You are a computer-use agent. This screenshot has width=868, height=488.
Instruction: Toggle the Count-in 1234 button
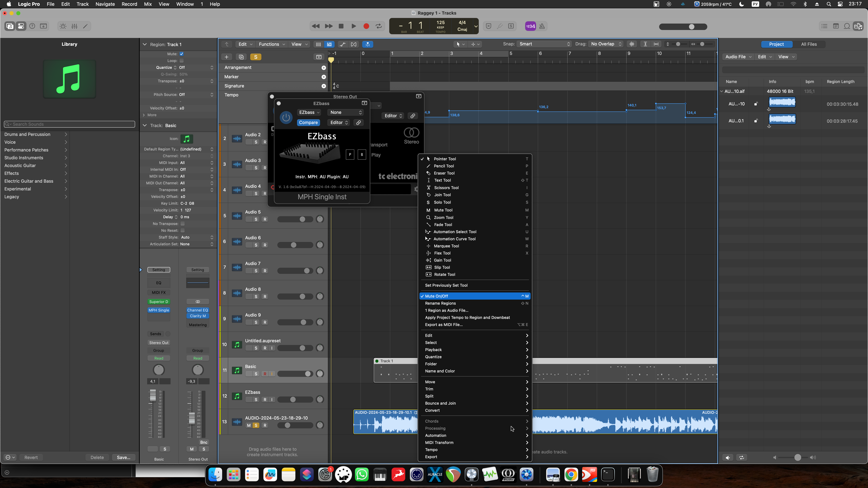click(x=530, y=26)
